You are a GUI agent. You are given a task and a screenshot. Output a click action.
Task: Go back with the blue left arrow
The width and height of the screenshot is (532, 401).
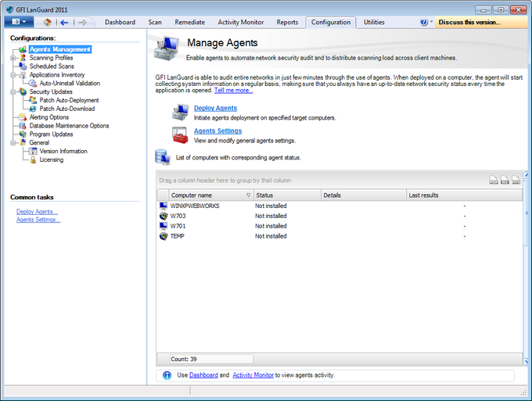pyautogui.click(x=64, y=23)
